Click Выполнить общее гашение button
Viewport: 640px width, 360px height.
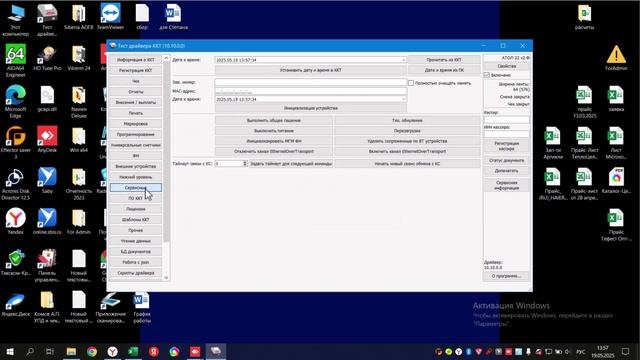point(273,120)
